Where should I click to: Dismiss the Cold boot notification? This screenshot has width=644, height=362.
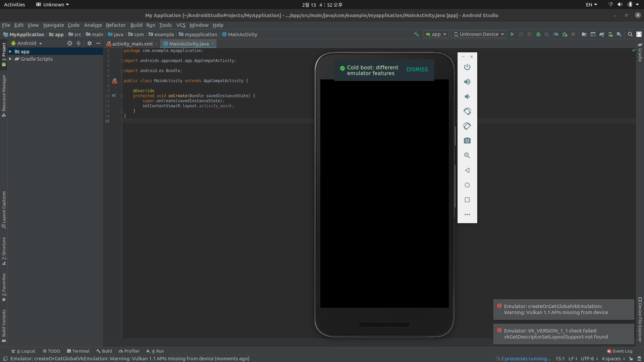click(x=417, y=70)
